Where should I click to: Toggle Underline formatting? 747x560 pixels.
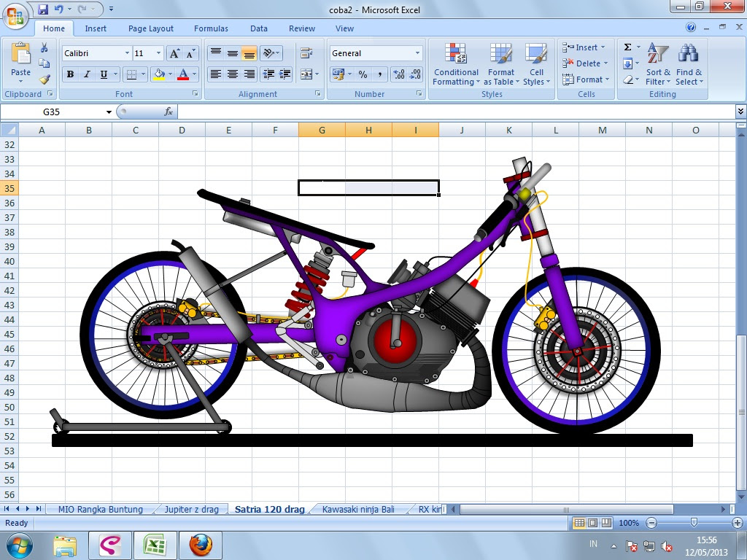[x=103, y=74]
